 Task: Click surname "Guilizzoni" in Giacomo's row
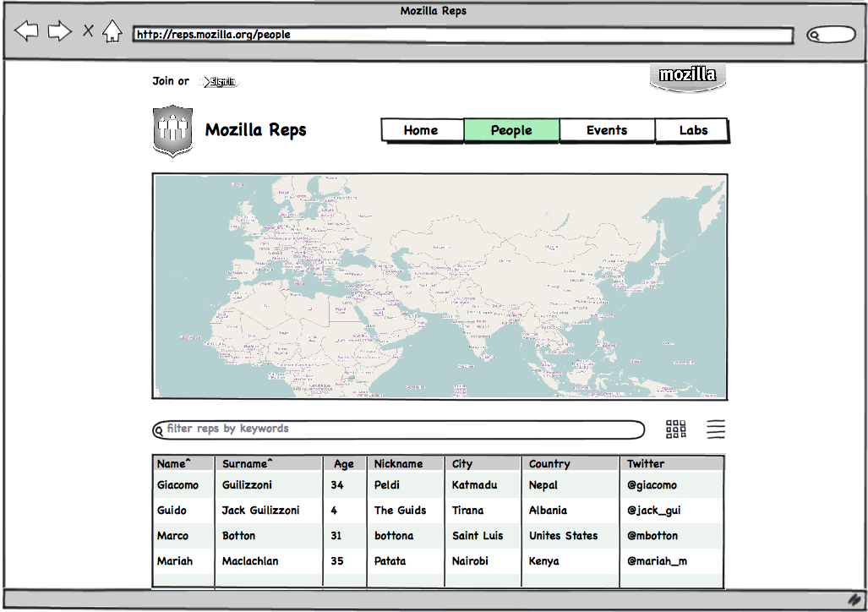tap(247, 485)
